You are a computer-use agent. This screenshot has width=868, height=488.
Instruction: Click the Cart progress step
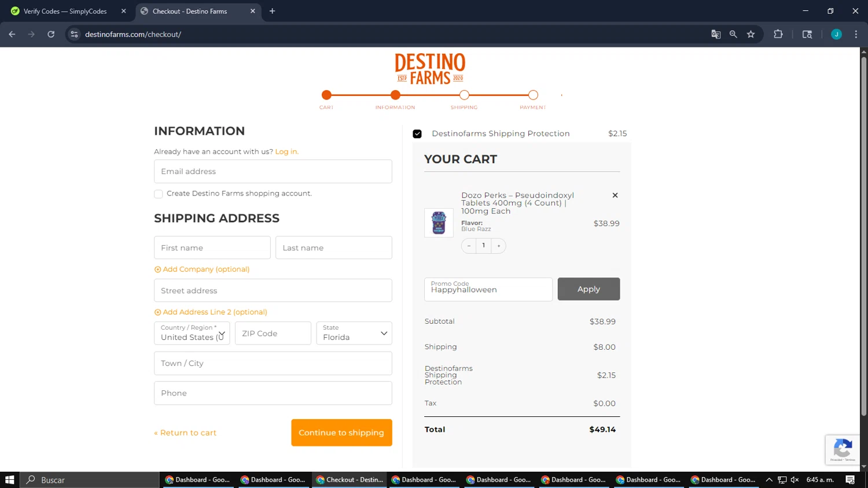(326, 95)
